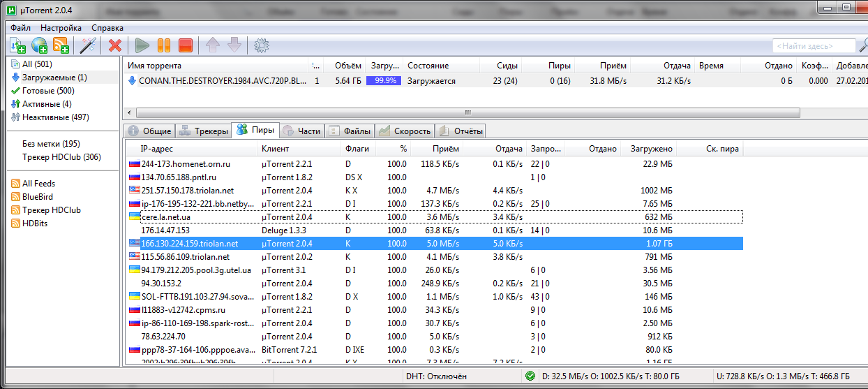
Task: Sort peers by Флаги column header
Action: pyautogui.click(x=358, y=149)
